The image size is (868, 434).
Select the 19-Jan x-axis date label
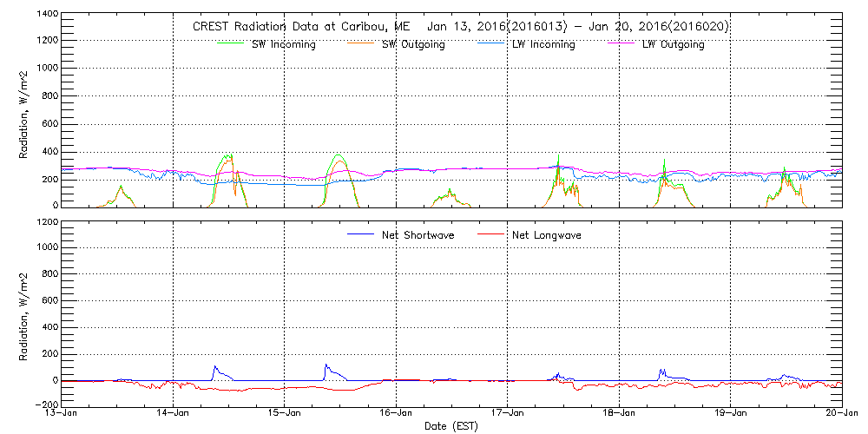[730, 412]
